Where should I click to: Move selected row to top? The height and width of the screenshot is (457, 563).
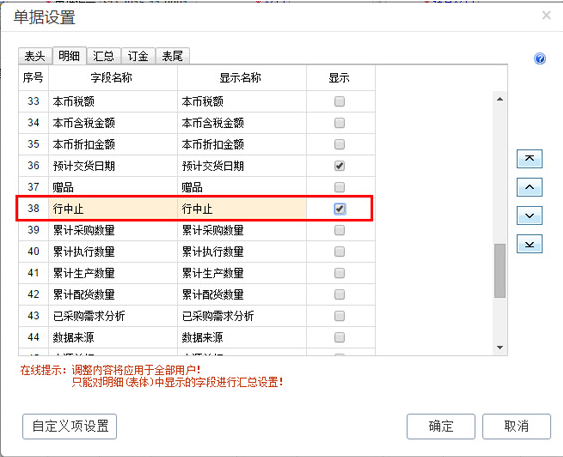[x=529, y=159]
